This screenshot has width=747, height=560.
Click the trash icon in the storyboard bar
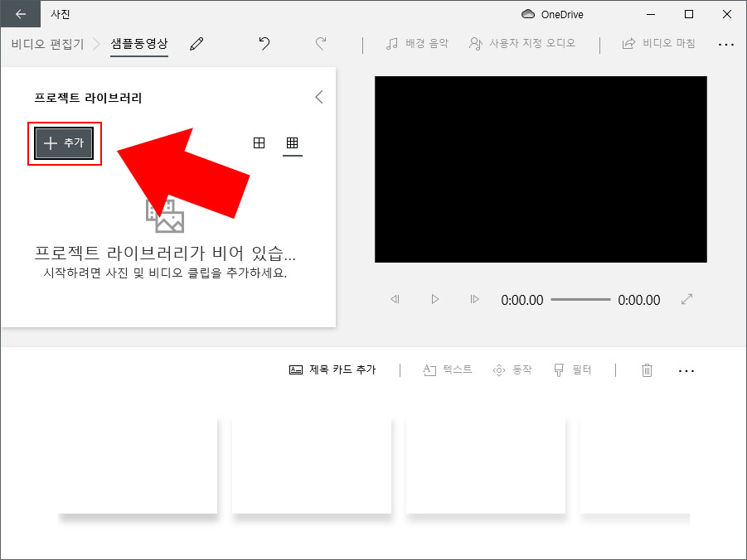pyautogui.click(x=647, y=371)
